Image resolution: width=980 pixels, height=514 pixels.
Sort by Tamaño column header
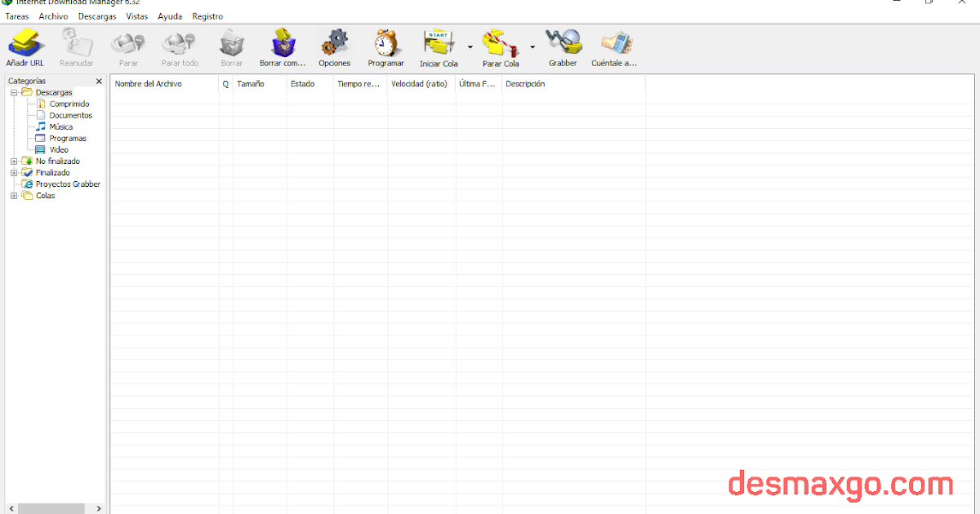tap(260, 84)
